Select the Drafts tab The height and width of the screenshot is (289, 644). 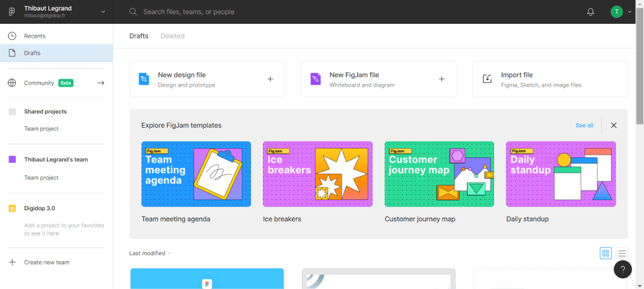pos(139,36)
